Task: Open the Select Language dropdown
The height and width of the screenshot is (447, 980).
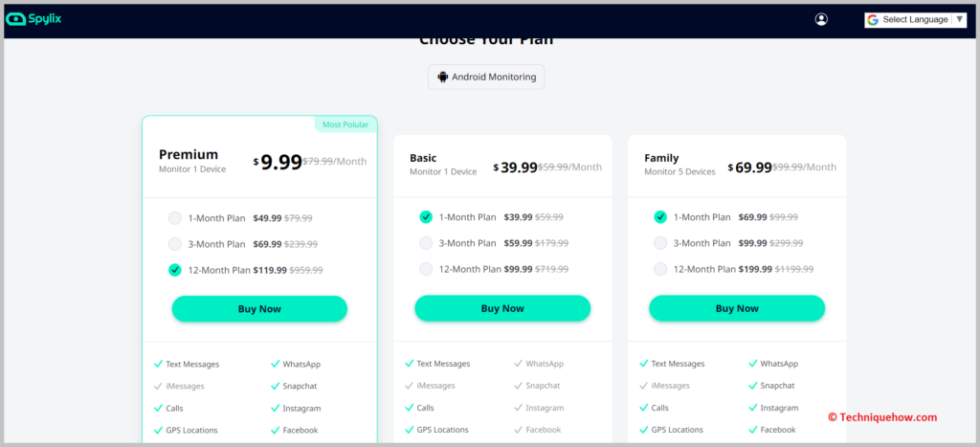Action: point(915,20)
